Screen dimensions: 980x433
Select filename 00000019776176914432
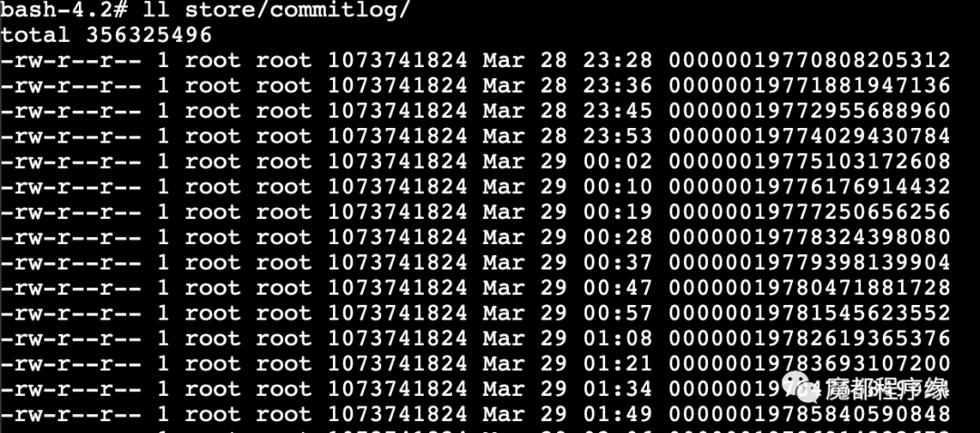click(809, 186)
